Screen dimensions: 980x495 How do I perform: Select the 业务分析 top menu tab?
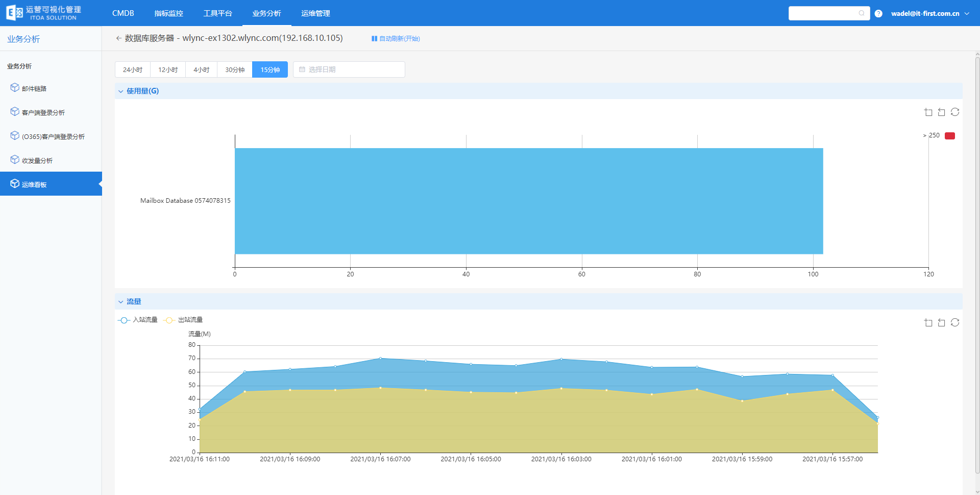click(x=266, y=13)
